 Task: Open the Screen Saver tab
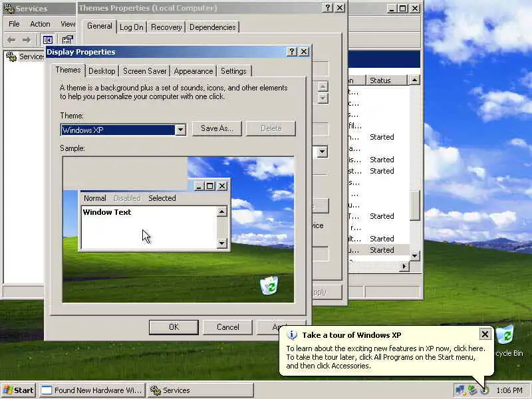tap(144, 71)
